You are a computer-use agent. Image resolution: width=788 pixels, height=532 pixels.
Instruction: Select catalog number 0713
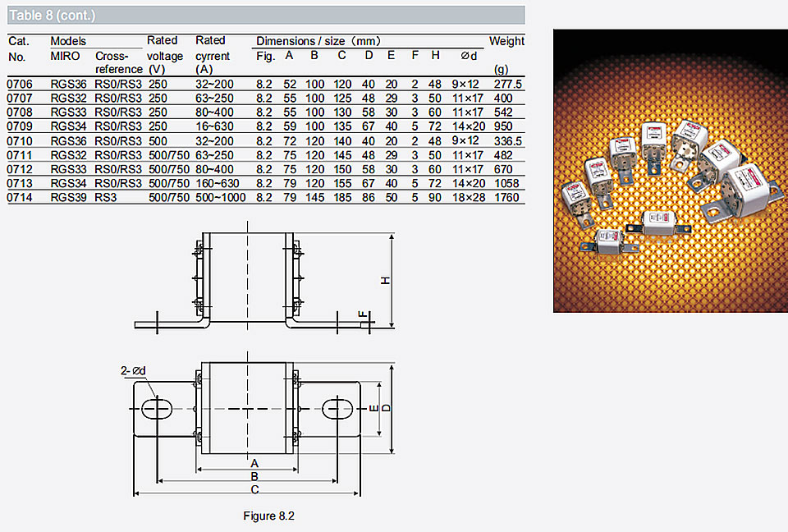[20, 184]
